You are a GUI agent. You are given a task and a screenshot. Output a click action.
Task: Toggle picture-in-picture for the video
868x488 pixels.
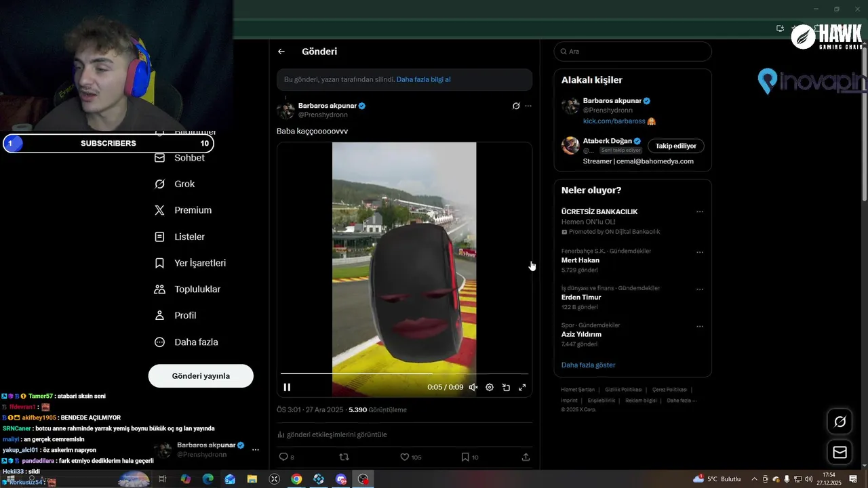(506, 387)
